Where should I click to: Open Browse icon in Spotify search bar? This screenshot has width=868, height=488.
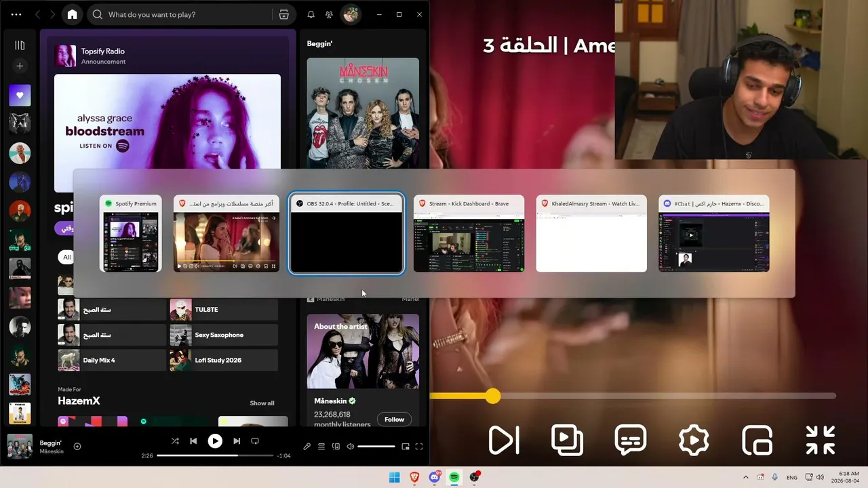[284, 14]
